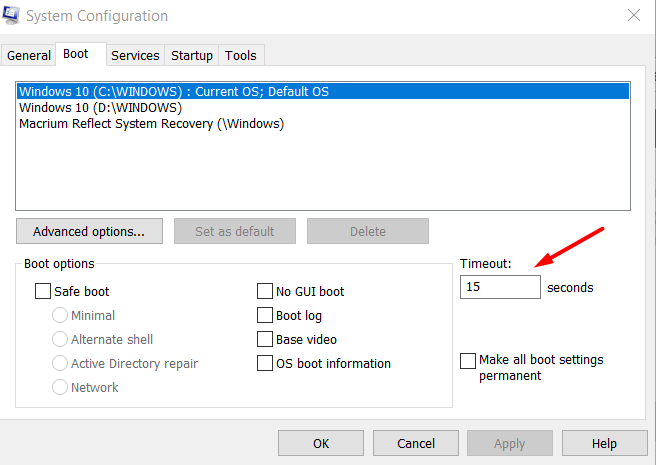Viewport: 656px width, 465px height.
Task: Open Advanced options dialog
Action: point(89,231)
